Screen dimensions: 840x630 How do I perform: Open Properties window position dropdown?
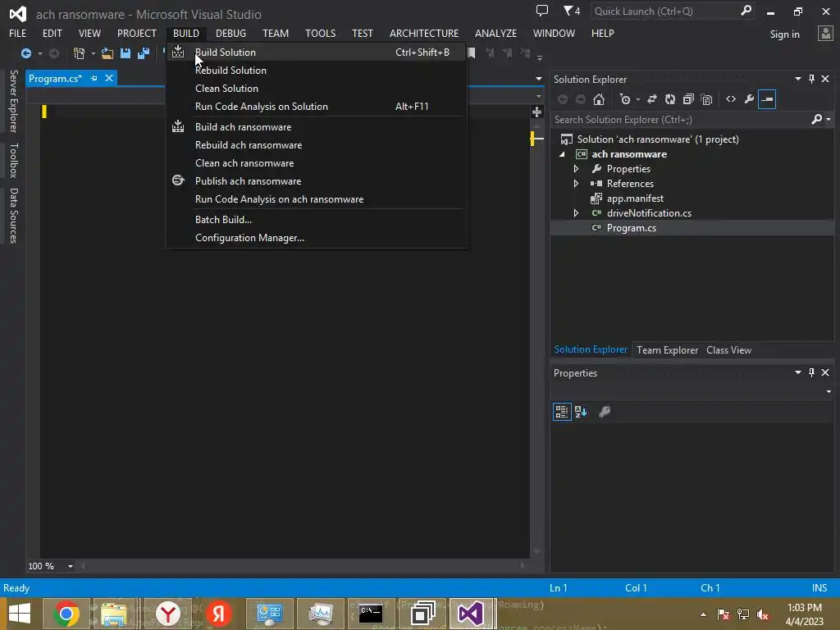[797, 372]
